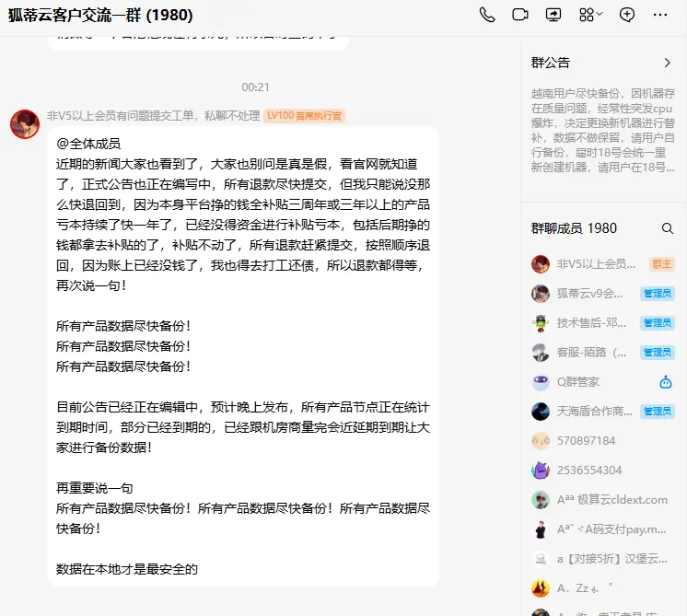Image resolution: width=687 pixels, height=616 pixels.
Task: Expand the 群公告 announcement arrow
Action: 667,63
